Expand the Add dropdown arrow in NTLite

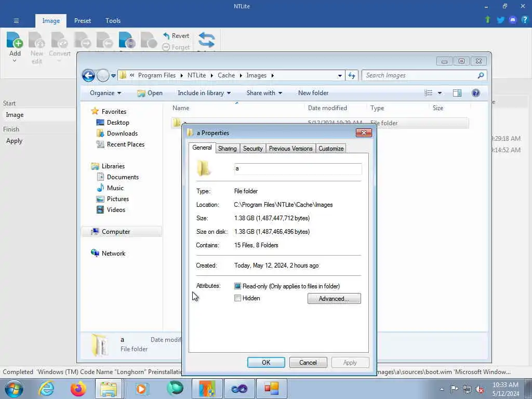15,61
